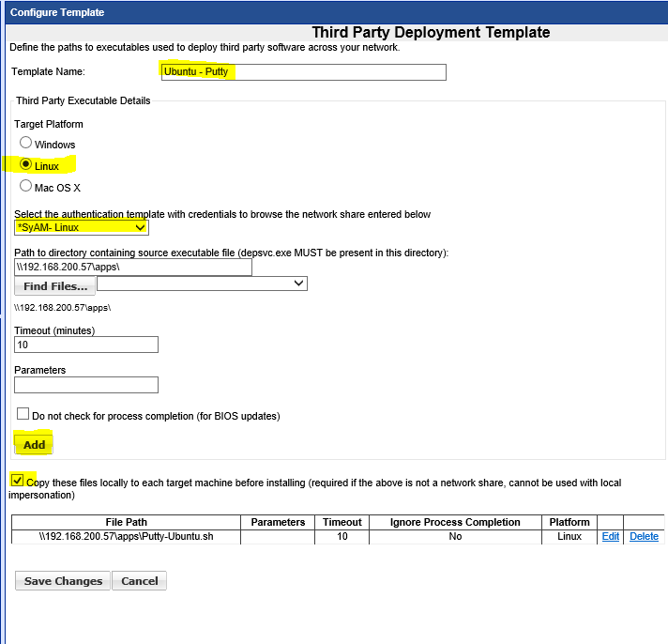668x644 pixels.
Task: Edit the Putty-Ubuntu.sh table entry
Action: [610, 536]
